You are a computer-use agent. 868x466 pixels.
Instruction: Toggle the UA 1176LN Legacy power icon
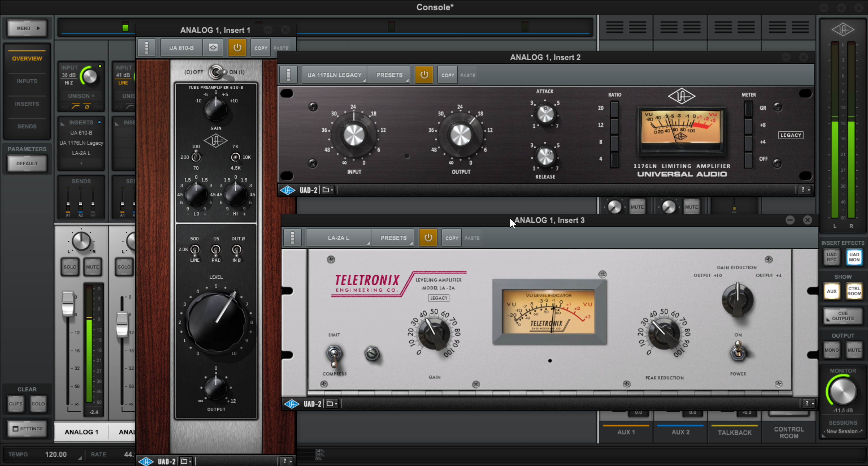pyautogui.click(x=424, y=75)
